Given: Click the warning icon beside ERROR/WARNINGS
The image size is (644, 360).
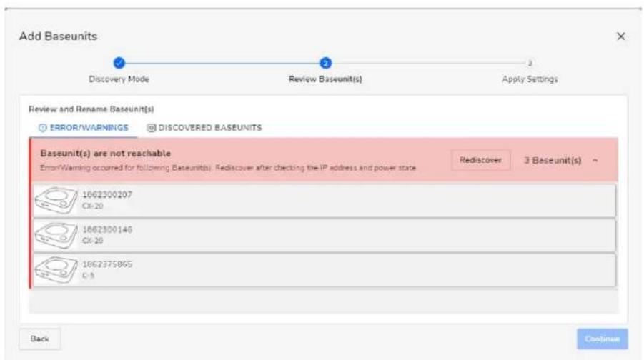Looking at the screenshot, I should (x=43, y=128).
